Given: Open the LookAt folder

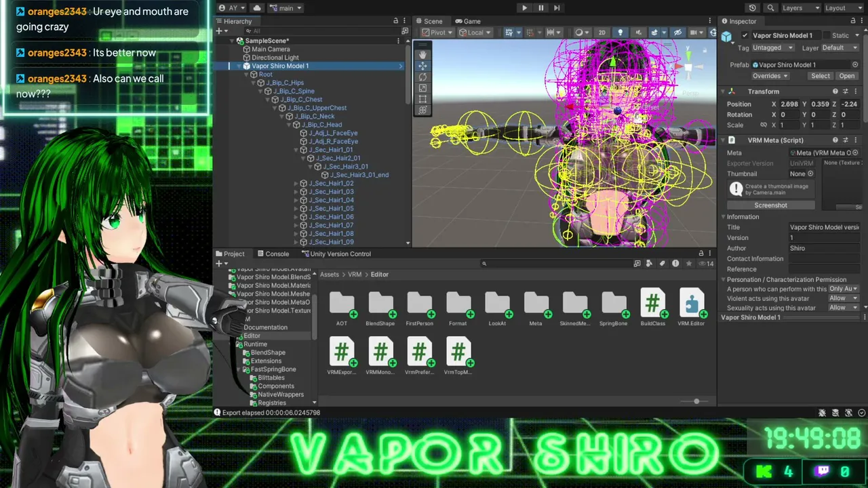Looking at the screenshot, I should coord(497,309).
